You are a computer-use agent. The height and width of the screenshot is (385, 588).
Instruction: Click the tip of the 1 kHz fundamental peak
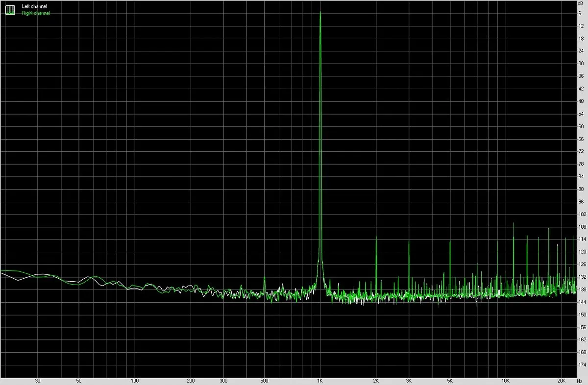coord(320,12)
